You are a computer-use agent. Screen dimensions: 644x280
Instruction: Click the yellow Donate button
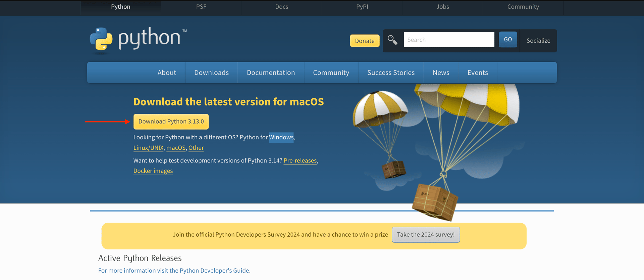pos(365,41)
